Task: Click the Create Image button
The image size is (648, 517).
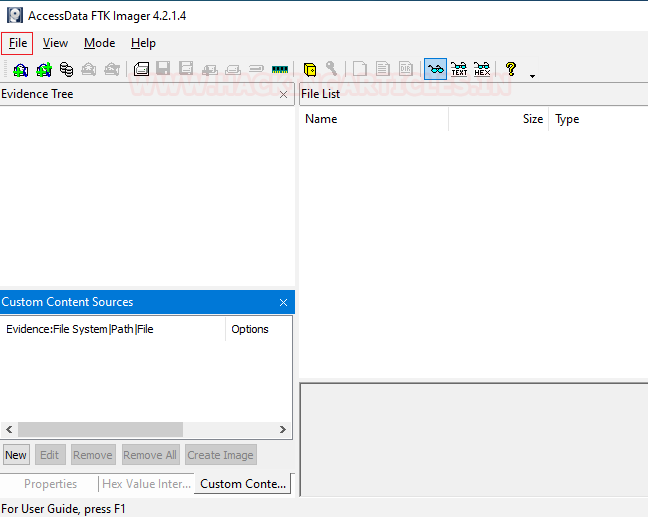Action: tap(220, 455)
